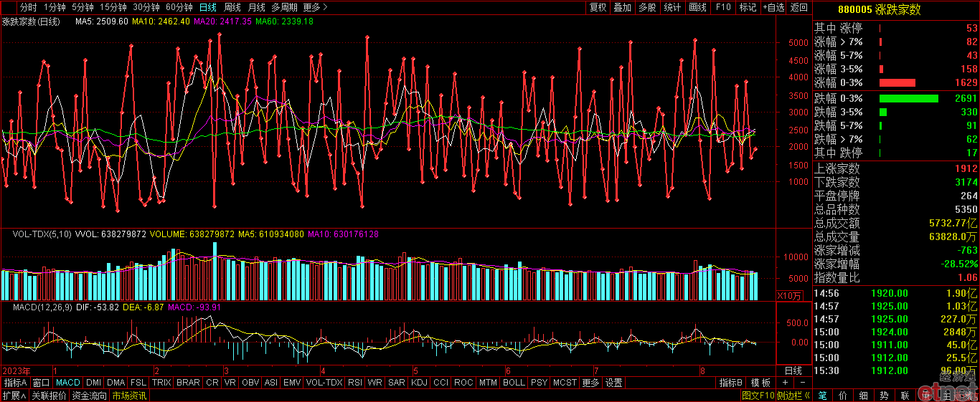Select the 60分钟 period
980x402 pixels.
pos(179,7)
